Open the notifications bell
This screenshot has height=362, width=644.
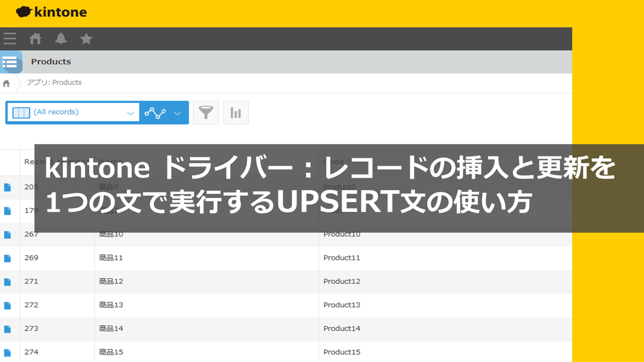coord(61,39)
